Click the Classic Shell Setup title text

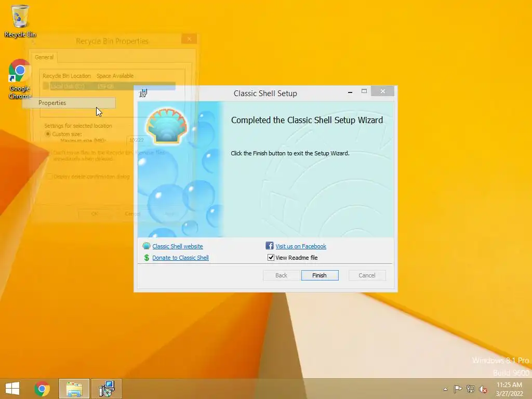[x=265, y=94]
